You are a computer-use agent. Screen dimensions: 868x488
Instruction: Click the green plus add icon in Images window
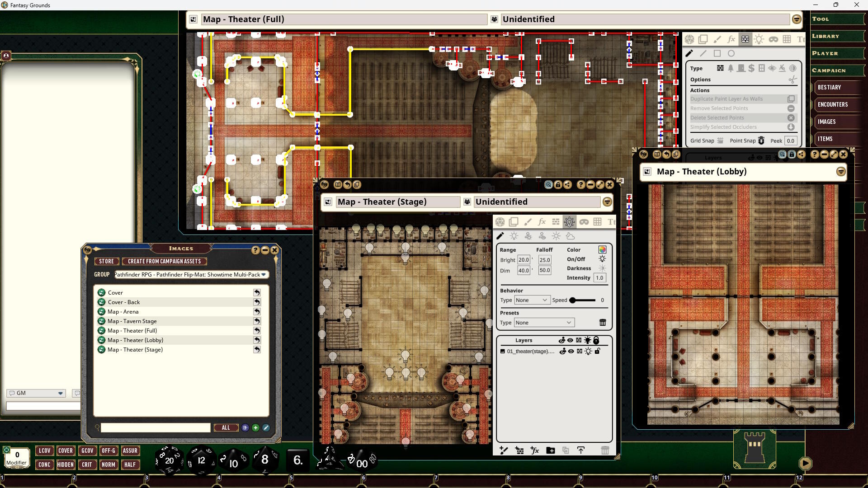point(255,427)
